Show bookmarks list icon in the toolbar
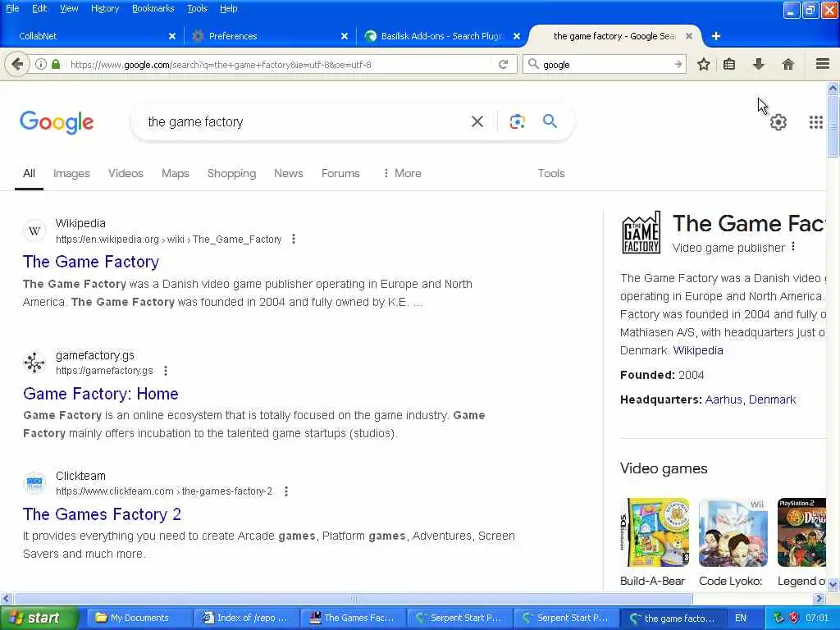This screenshot has height=630, width=840. [729, 64]
